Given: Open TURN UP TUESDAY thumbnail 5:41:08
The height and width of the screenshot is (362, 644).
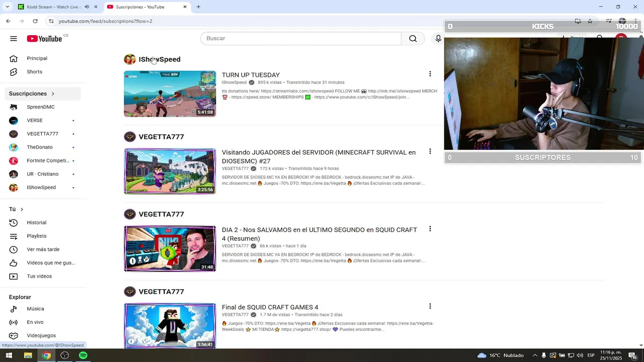Looking at the screenshot, I should pos(170,94).
